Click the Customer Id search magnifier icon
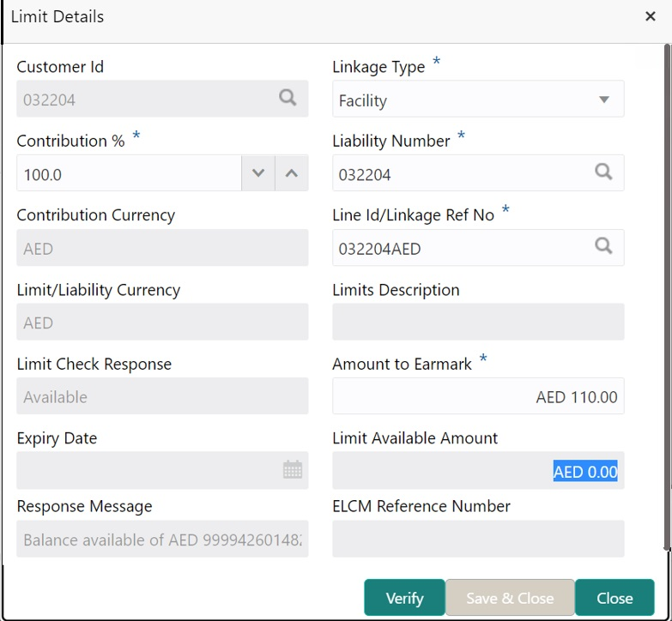This screenshot has width=672, height=621. coord(288,98)
